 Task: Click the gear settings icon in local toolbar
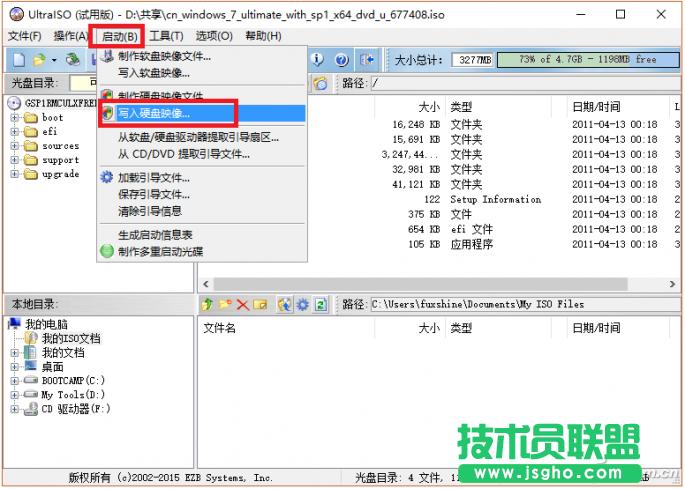tap(302, 304)
